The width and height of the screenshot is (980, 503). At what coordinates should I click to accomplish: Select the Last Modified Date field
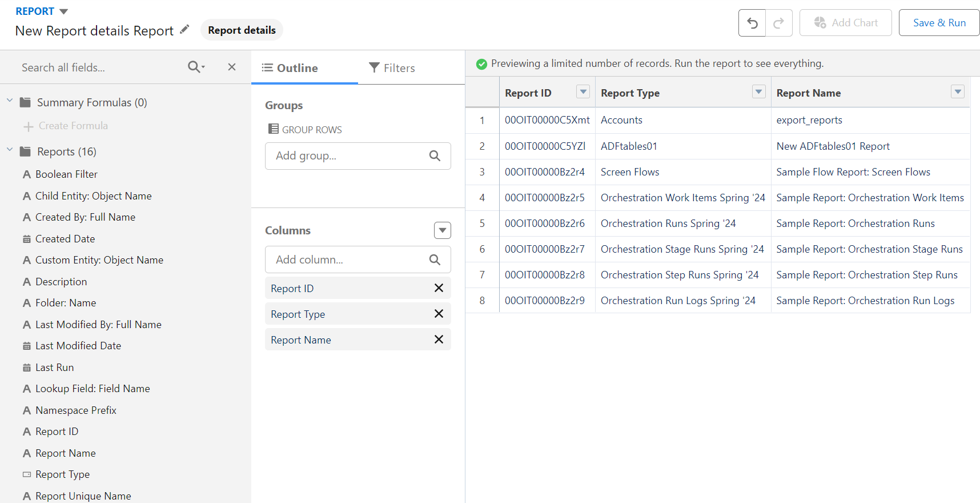[x=78, y=346]
